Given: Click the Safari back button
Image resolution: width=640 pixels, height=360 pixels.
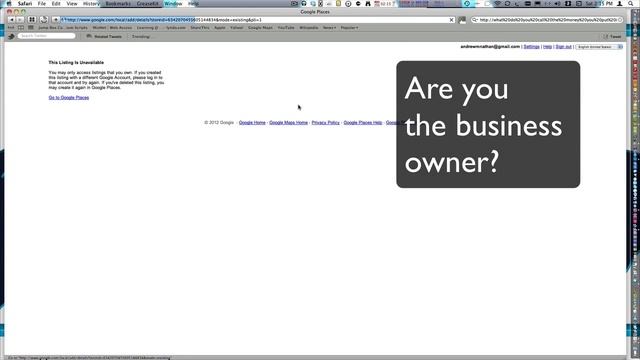Looking at the screenshot, I should click(x=11, y=20).
